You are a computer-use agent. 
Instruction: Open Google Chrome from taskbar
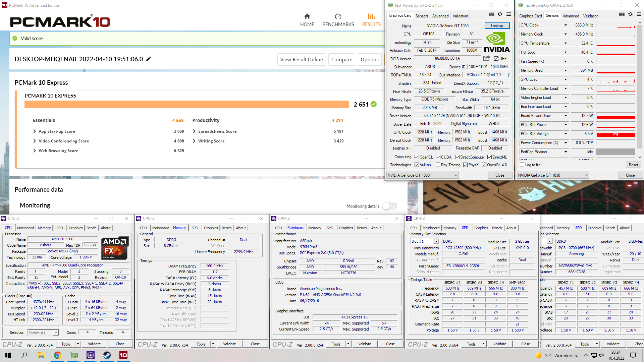(x=57, y=355)
